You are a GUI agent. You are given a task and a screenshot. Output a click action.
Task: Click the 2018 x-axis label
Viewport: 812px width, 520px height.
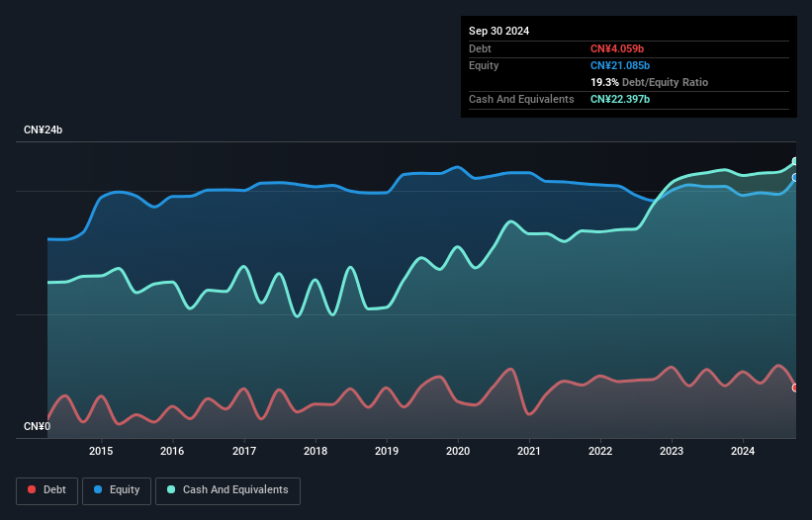point(316,451)
